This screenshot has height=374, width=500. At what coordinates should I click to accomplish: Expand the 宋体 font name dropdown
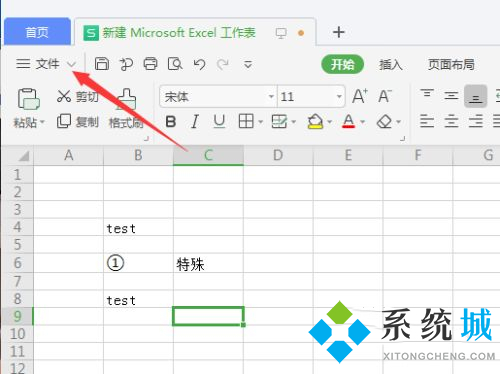(271, 97)
